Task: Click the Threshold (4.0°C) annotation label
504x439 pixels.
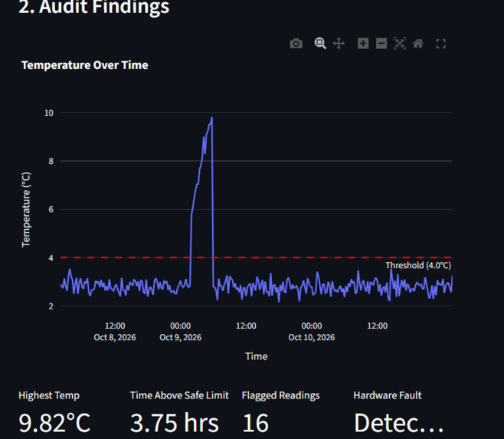Action: coord(418,265)
